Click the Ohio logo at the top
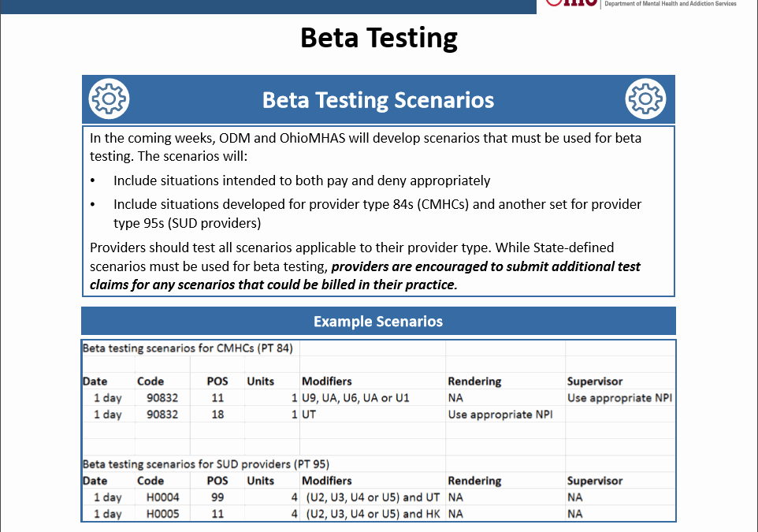The height and width of the screenshot is (532, 758). (x=569, y=4)
